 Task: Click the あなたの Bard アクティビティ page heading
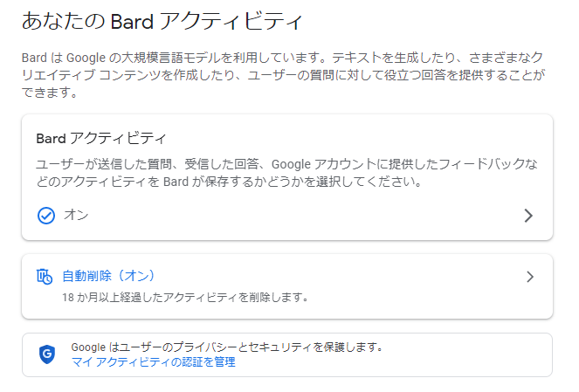point(166,18)
